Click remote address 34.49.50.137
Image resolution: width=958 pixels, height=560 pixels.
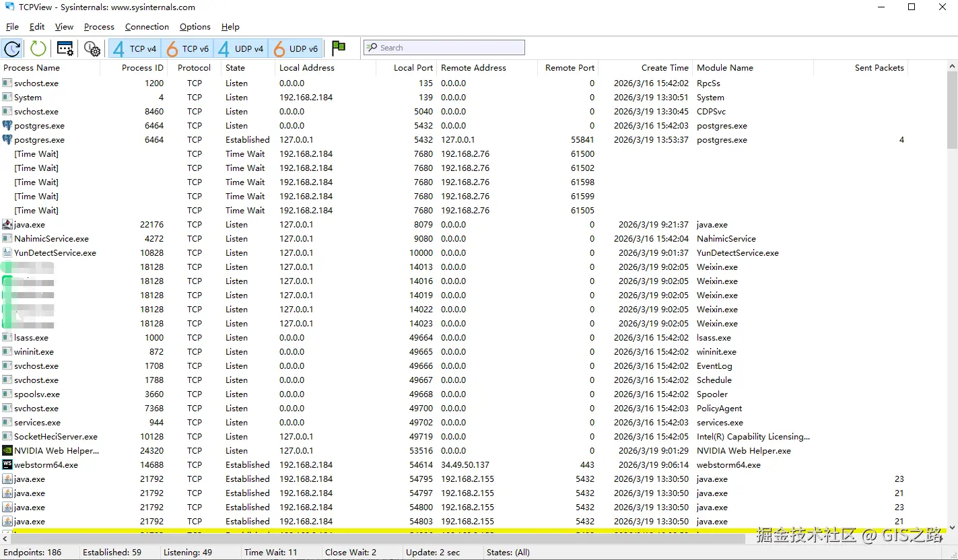coord(465,465)
